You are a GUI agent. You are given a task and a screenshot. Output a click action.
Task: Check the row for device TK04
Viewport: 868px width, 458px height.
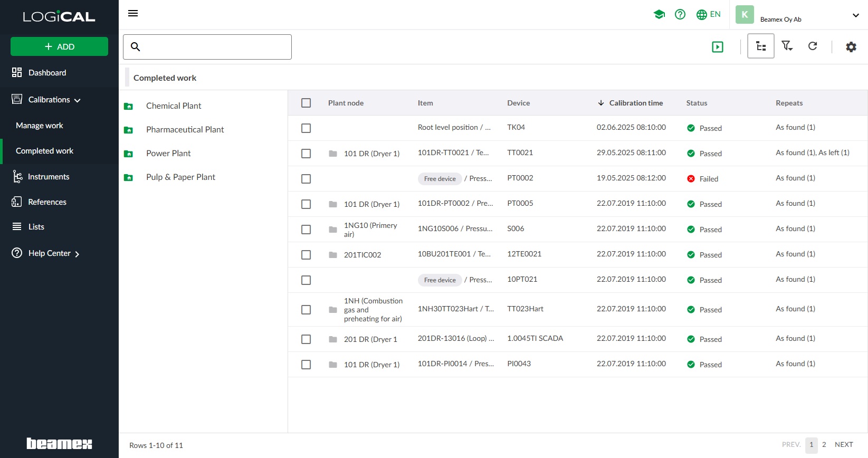click(306, 128)
